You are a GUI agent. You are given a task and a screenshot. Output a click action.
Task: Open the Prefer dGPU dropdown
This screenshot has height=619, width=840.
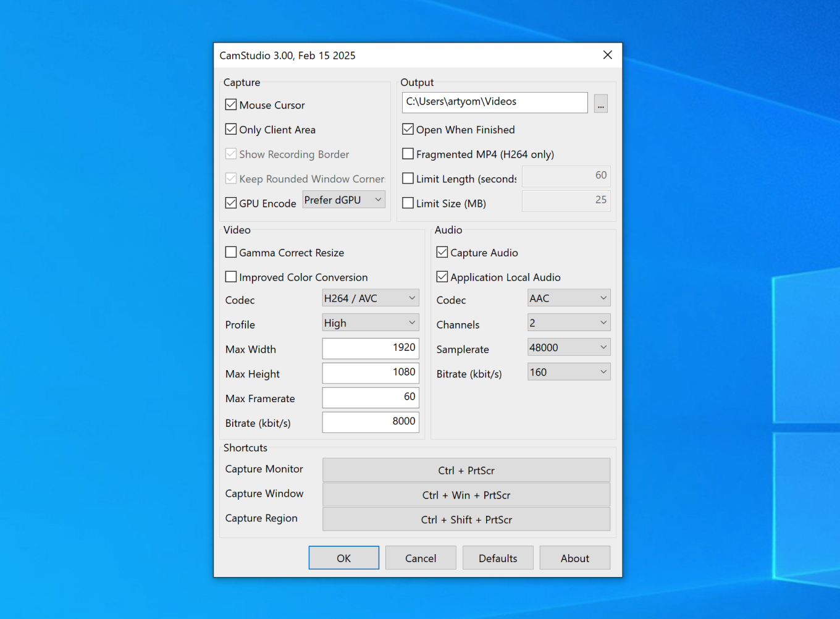click(x=343, y=200)
